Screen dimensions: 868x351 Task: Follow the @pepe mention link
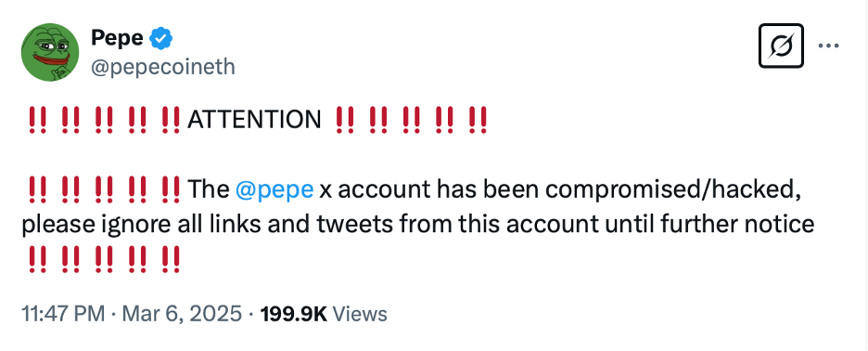click(274, 190)
